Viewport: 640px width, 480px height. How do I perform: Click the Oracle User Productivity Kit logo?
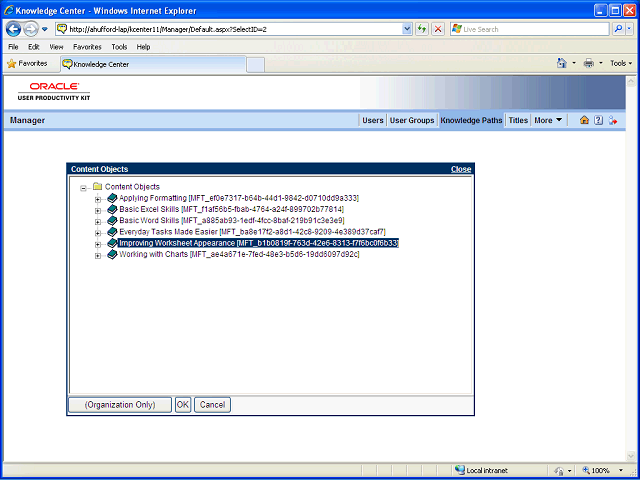54,91
